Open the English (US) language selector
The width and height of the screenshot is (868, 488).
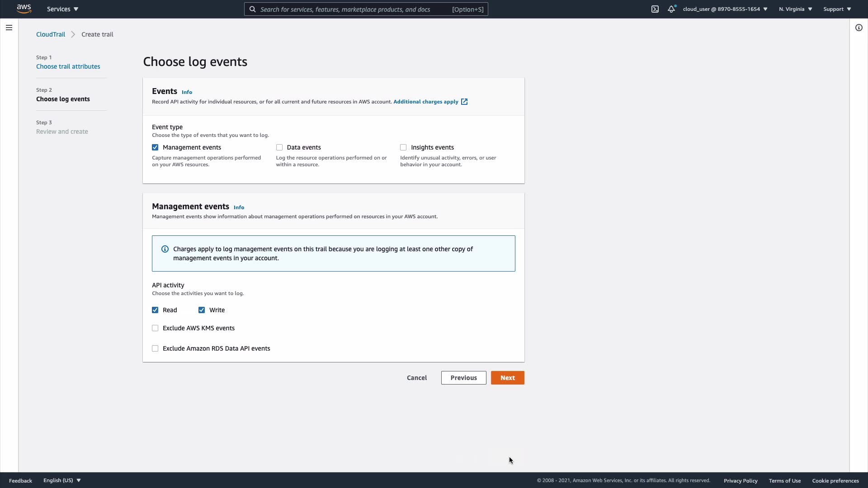click(62, 480)
